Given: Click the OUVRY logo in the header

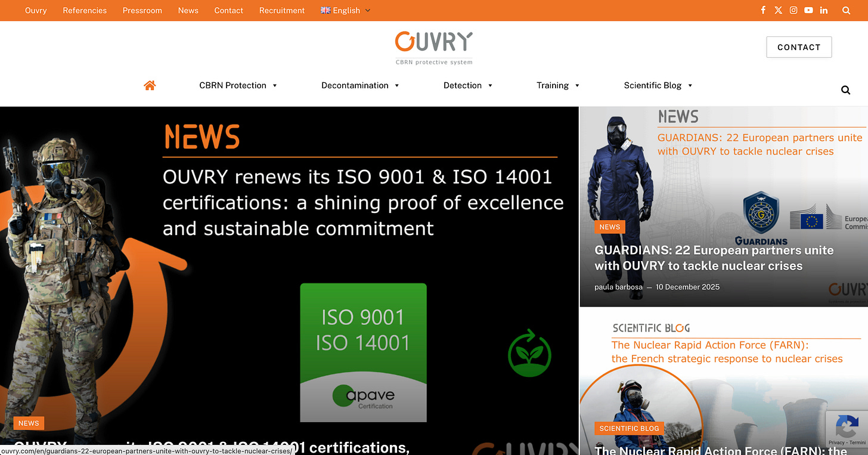Looking at the screenshot, I should pyautogui.click(x=434, y=48).
